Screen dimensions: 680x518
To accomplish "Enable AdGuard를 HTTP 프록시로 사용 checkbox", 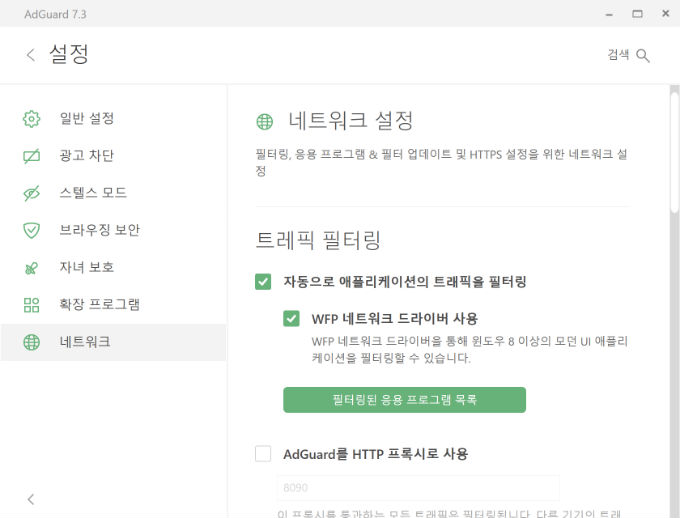I will 263,454.
